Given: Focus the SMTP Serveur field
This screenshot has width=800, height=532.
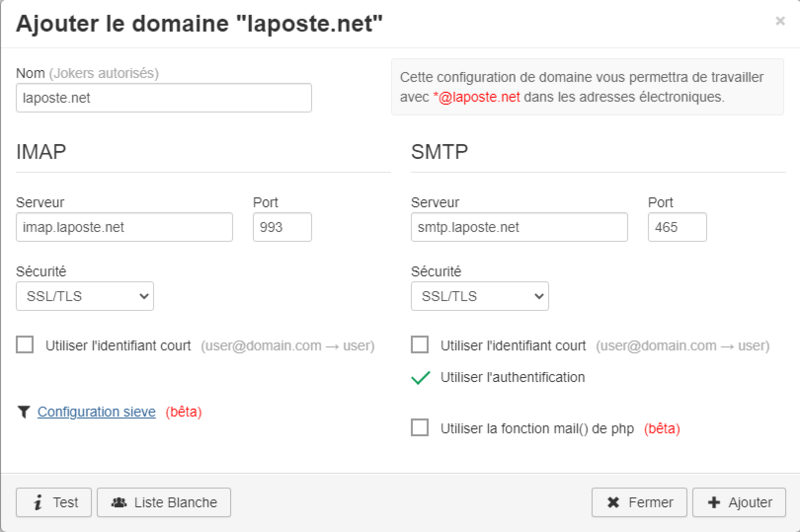Looking at the screenshot, I should pyautogui.click(x=519, y=227).
